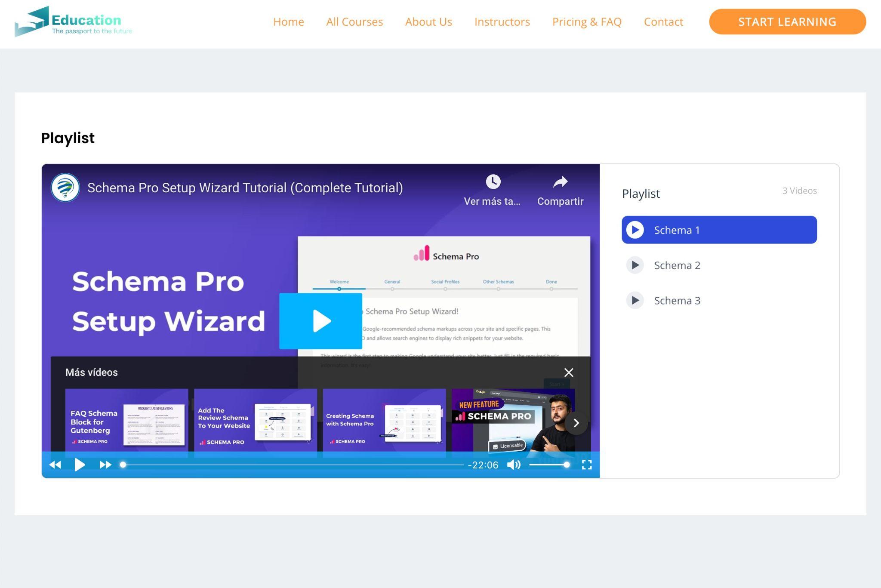The width and height of the screenshot is (881, 588).
Task: Click the fast-forward icon on video player
Action: click(104, 465)
